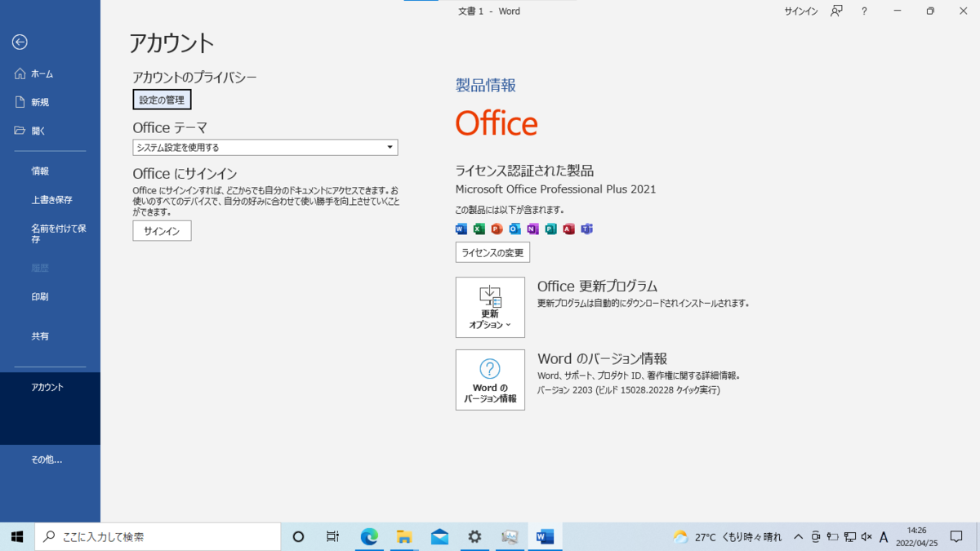
Task: Click the OneNote product icon
Action: coord(532,229)
